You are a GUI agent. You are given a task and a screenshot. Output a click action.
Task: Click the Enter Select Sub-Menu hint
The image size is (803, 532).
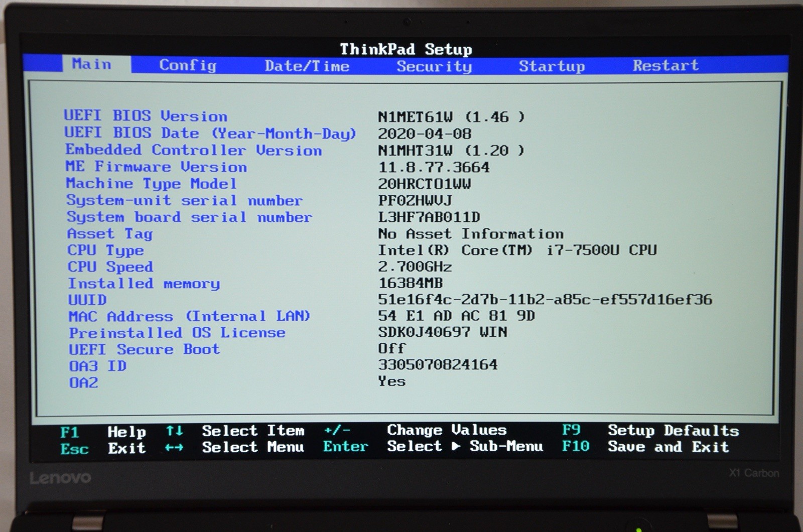click(x=433, y=446)
